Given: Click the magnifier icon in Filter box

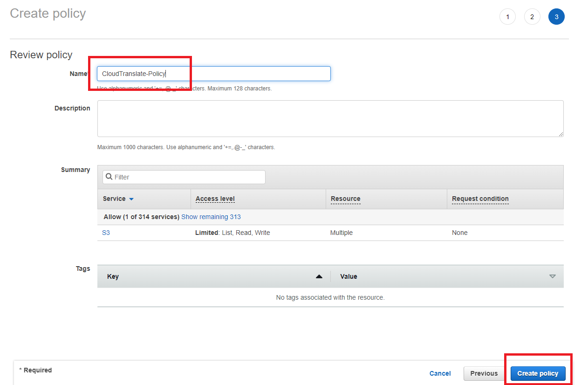Looking at the screenshot, I should click(109, 177).
